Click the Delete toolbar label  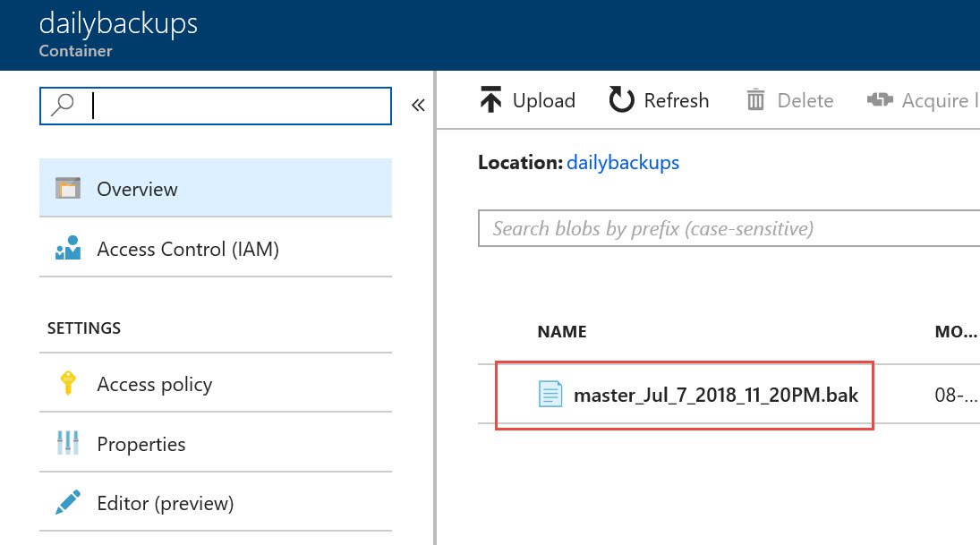pos(805,100)
